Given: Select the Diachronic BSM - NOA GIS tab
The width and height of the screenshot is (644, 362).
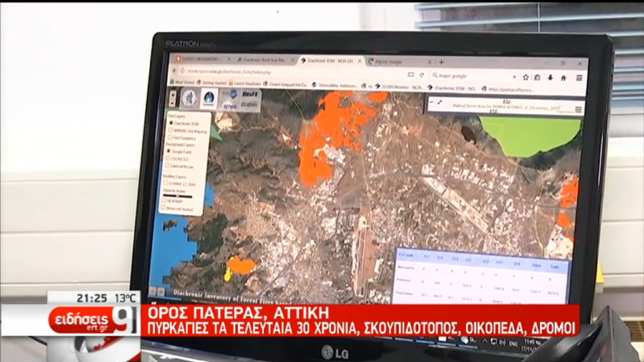Looking at the screenshot, I should (x=331, y=60).
